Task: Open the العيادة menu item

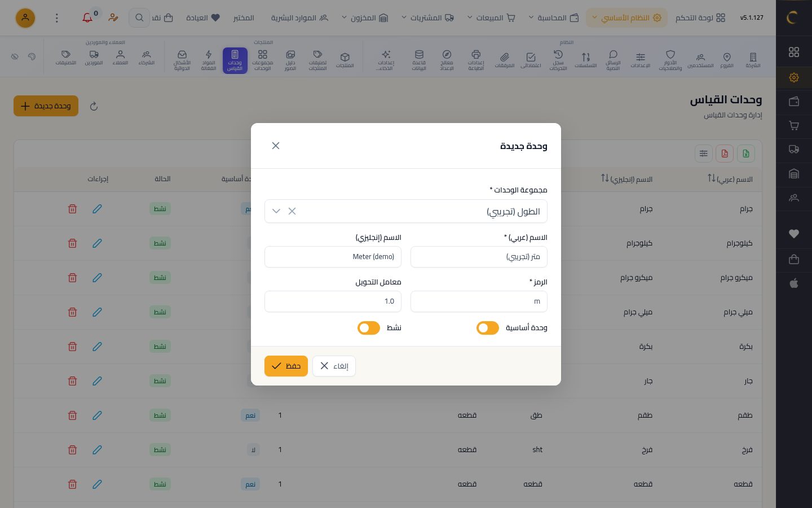Action: 203,18
